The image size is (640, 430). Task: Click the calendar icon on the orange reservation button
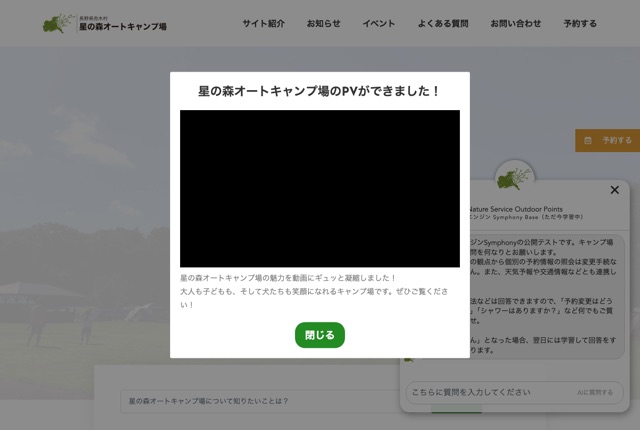[588, 140]
